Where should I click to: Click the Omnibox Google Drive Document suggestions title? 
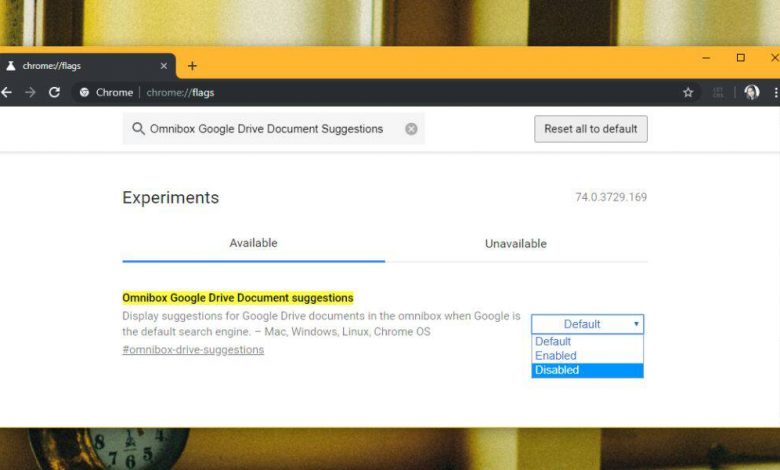point(238,298)
